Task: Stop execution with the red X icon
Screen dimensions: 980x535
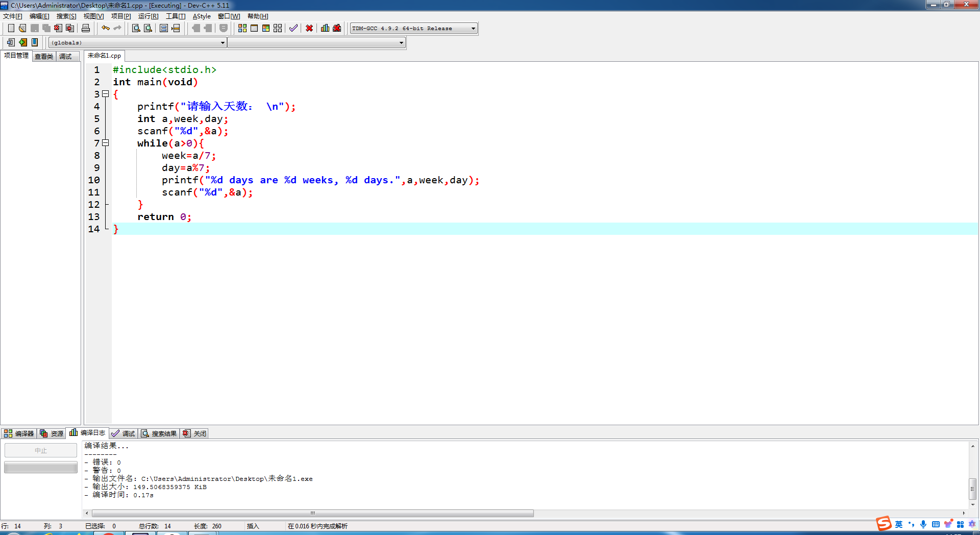Action: pyautogui.click(x=309, y=28)
